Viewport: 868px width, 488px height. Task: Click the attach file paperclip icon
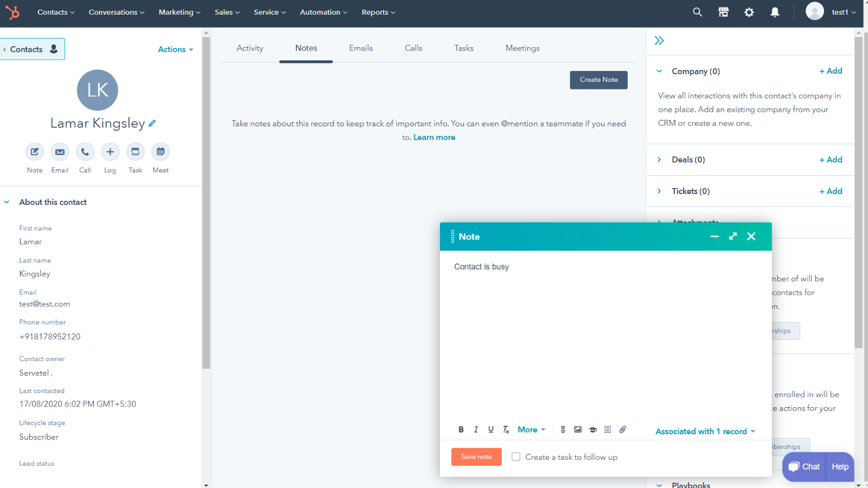click(x=623, y=429)
